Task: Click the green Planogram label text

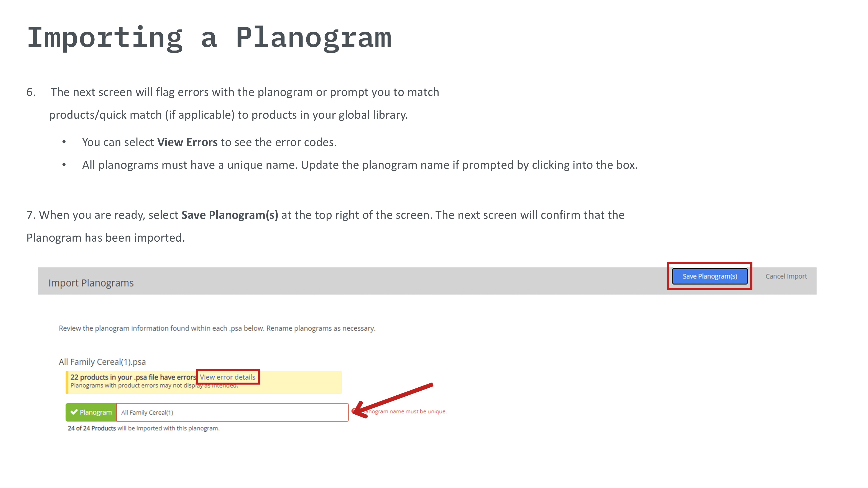Action: [96, 412]
